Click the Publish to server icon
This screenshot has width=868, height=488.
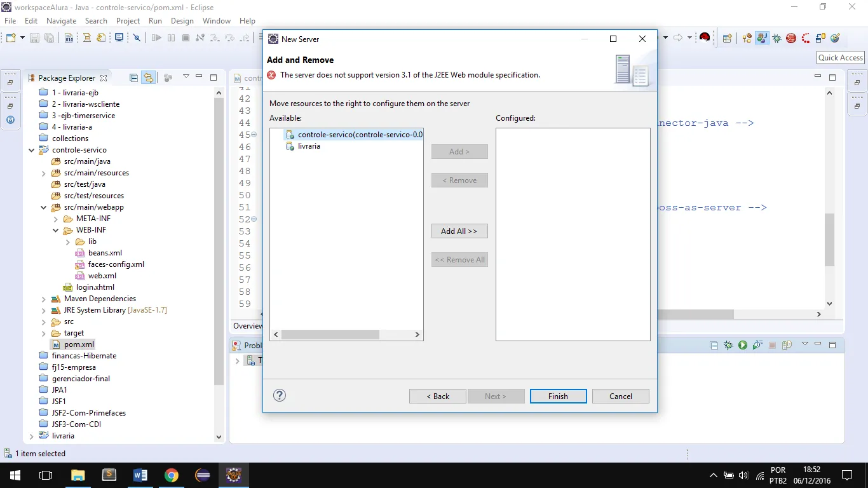click(x=787, y=345)
